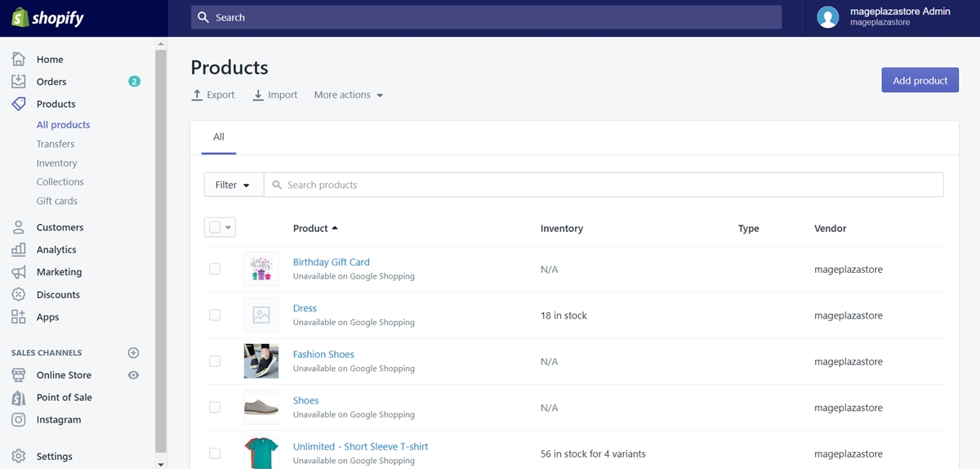Open the Orders section icon
Screen dimensions: 980x469
[x=19, y=82]
